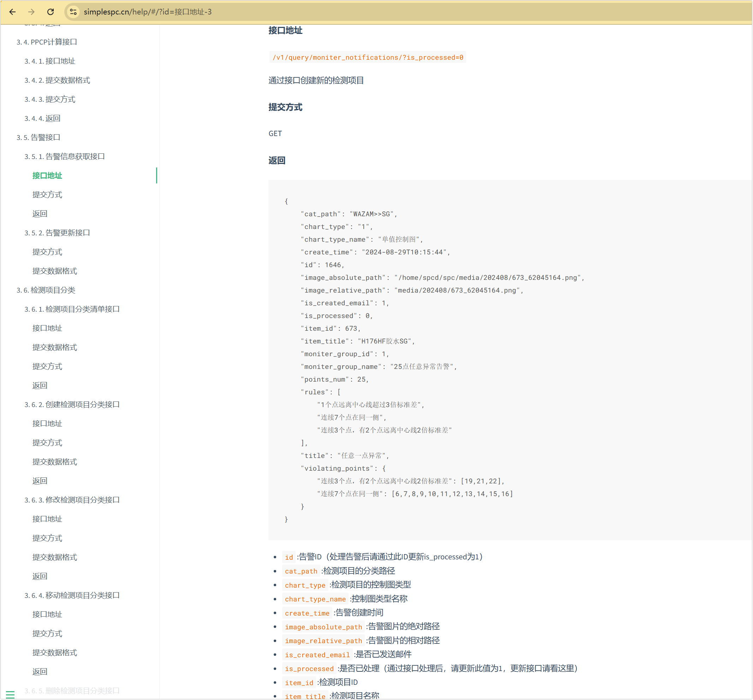Click the chart_type_name field bullet

(345, 599)
